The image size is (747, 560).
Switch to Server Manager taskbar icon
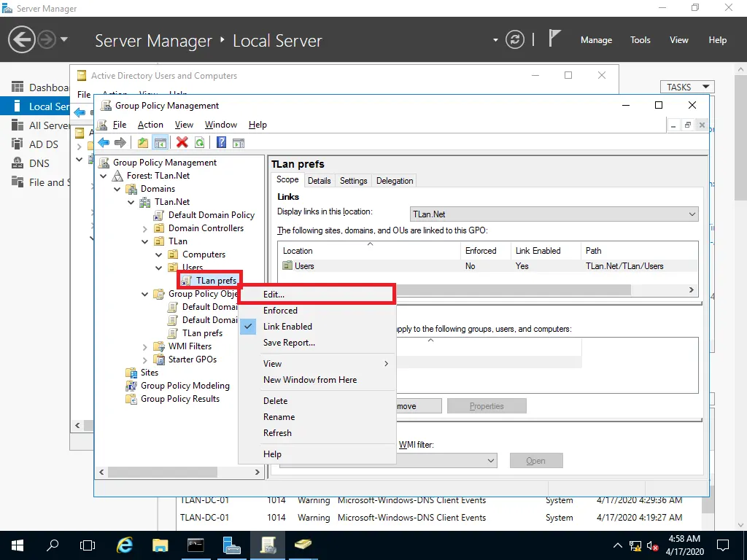point(232,545)
